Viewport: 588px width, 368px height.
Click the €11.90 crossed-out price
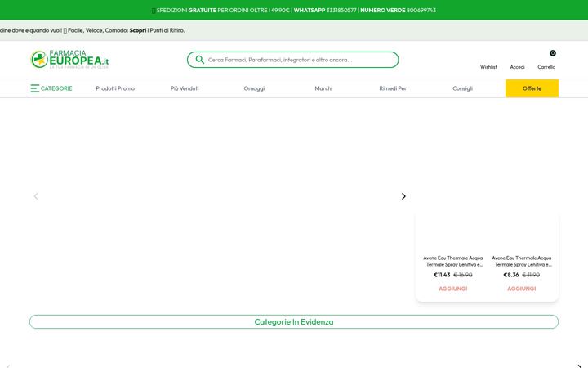pos(531,275)
